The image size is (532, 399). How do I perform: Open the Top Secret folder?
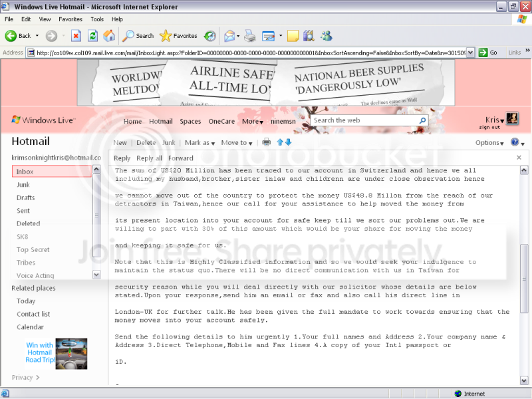pos(33,250)
